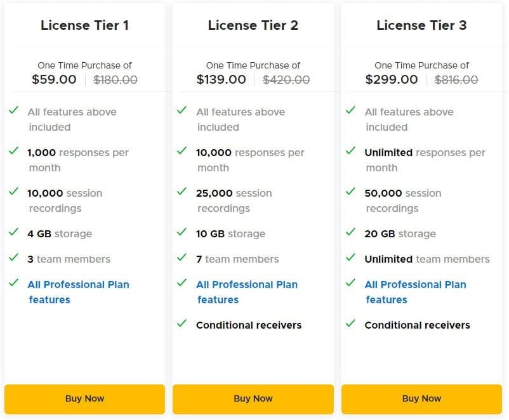Screen dimensions: 509x420
Task: Click checkmark beside 1,000 responses per month
Action: [13, 151]
